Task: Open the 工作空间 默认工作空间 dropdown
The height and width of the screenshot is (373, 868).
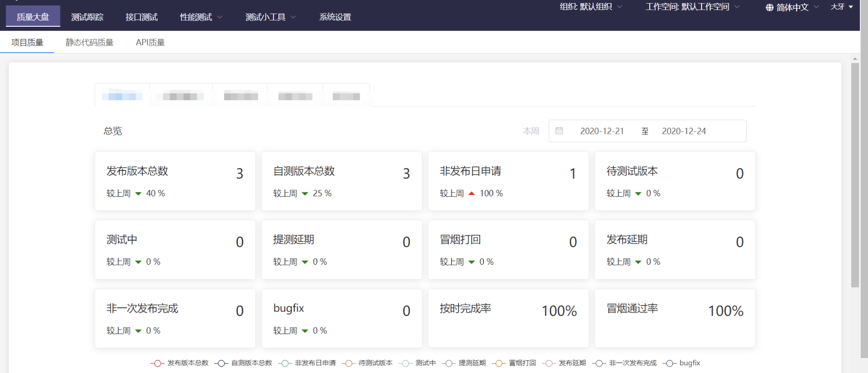Action: pyautogui.click(x=692, y=7)
